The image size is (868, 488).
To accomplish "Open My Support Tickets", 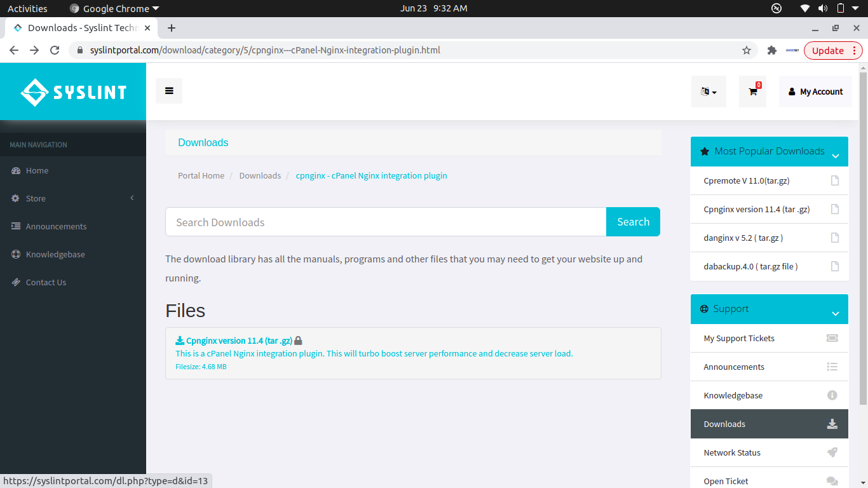I will (739, 338).
